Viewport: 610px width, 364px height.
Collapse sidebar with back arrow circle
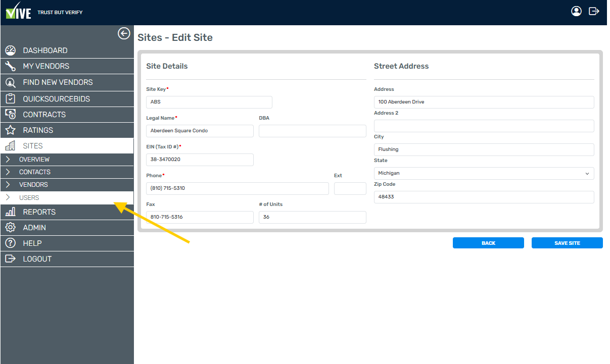click(x=124, y=33)
